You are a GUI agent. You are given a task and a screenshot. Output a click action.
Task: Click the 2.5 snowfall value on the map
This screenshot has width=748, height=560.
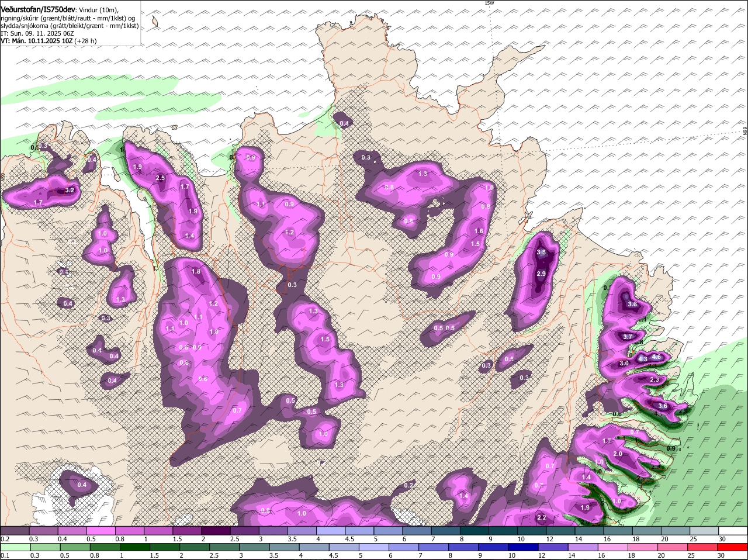pos(161,178)
